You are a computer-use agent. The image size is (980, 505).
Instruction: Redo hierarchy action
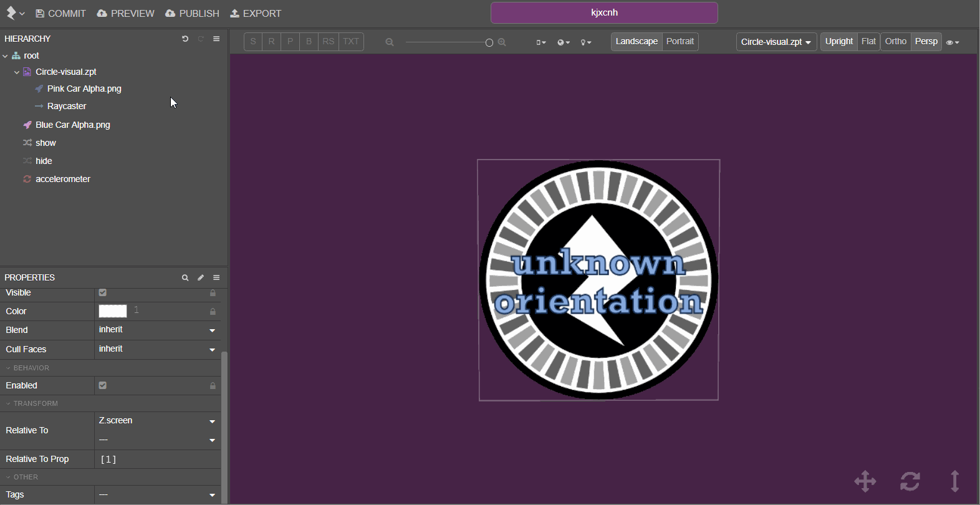click(201, 39)
